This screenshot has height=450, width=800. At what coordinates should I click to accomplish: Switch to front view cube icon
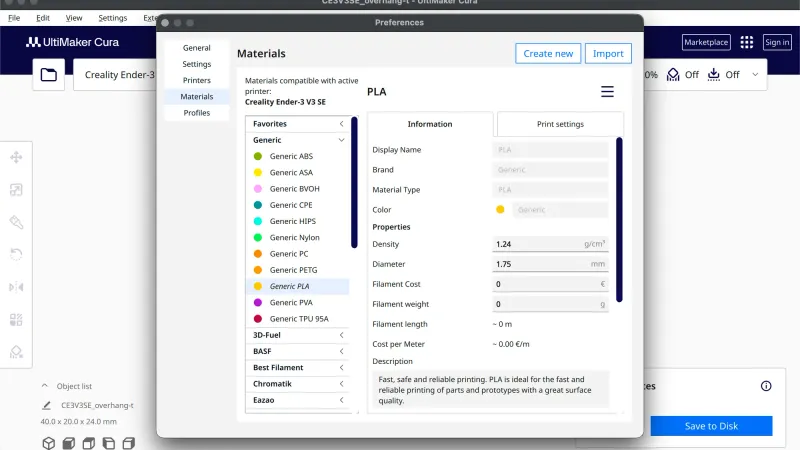(x=68, y=443)
